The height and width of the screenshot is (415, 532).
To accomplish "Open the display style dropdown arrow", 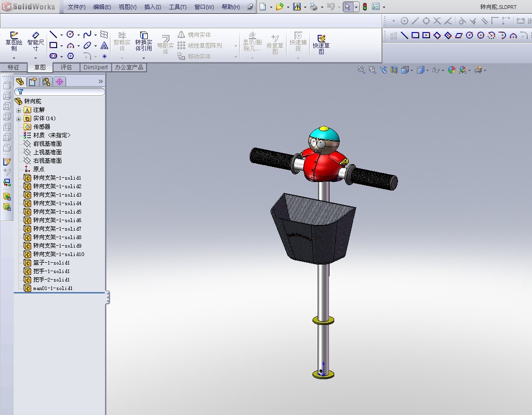I will point(427,71).
